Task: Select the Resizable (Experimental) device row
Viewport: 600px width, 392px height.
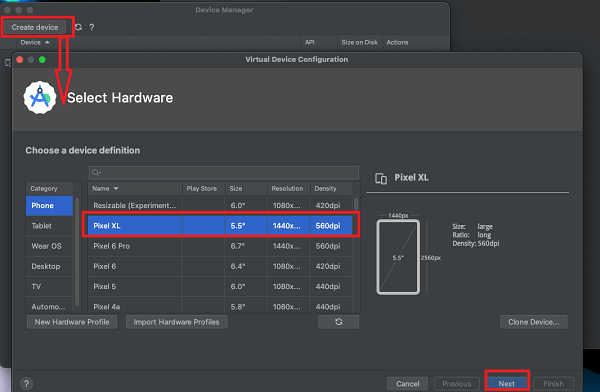Action: [x=220, y=206]
